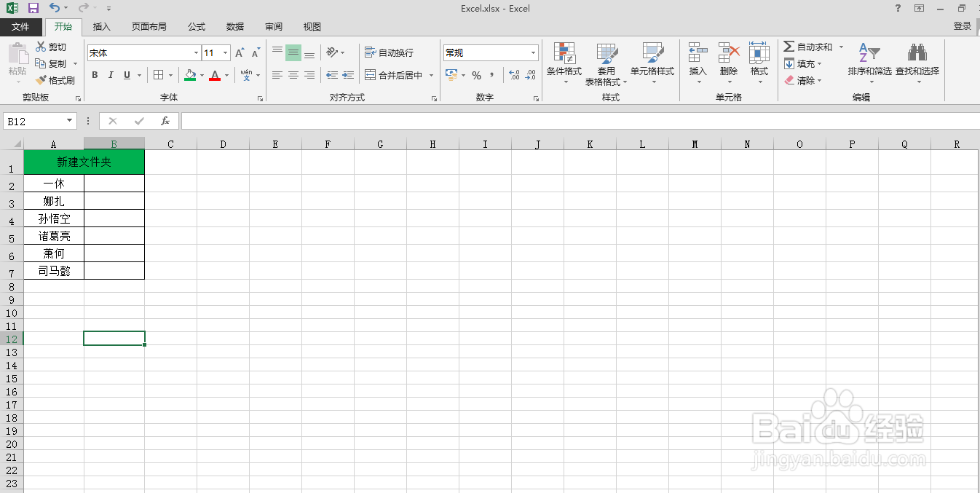Undo the last action
Viewport: 980px width, 493px height.
click(55, 8)
